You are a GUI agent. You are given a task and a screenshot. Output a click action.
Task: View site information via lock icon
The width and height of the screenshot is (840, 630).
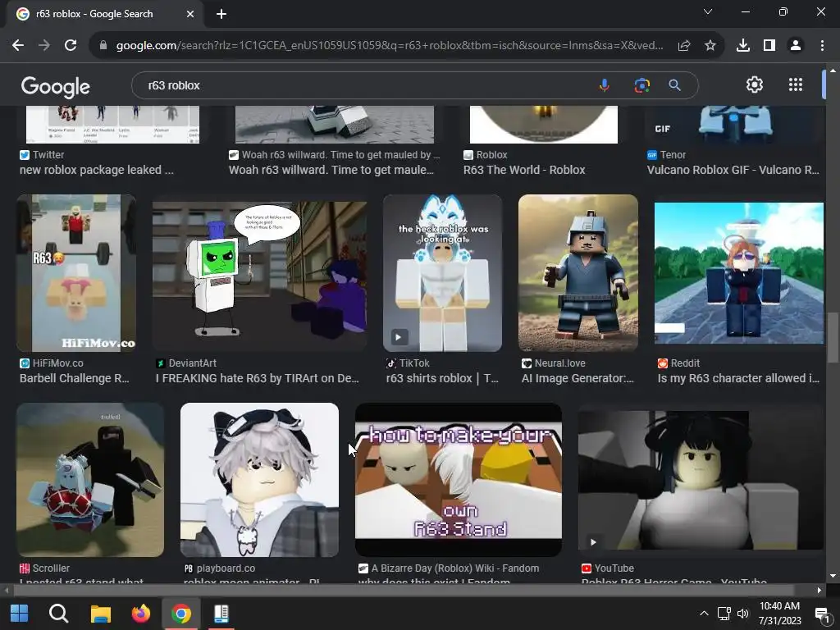[x=103, y=46]
